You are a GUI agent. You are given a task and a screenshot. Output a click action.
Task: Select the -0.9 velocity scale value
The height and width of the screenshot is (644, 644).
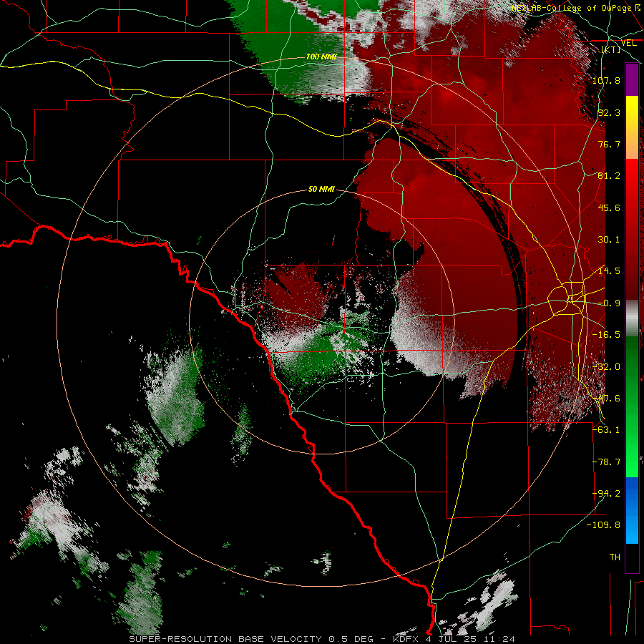(x=609, y=303)
